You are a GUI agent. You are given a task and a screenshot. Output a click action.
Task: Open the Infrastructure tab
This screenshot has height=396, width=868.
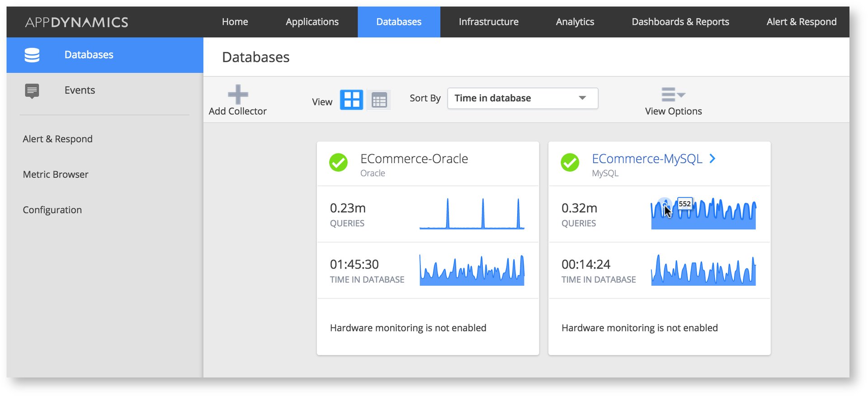coord(489,22)
